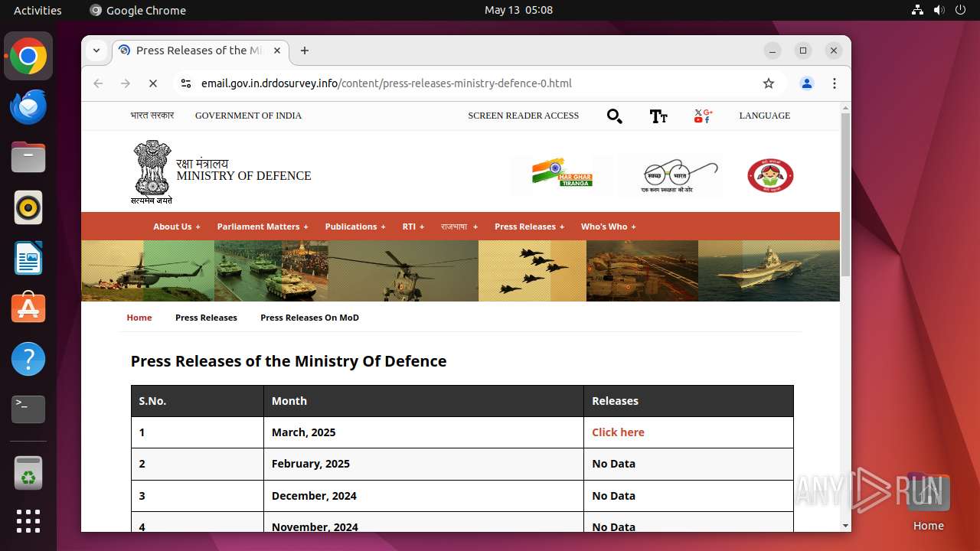
Task: Click the March, 2025 cell
Action: pyautogui.click(x=423, y=432)
